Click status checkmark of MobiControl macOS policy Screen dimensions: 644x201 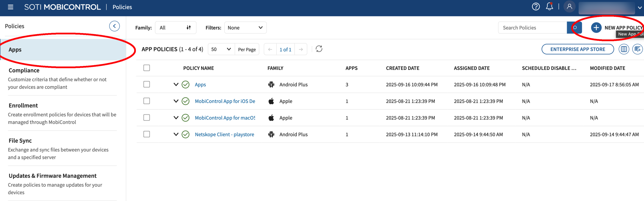(186, 118)
